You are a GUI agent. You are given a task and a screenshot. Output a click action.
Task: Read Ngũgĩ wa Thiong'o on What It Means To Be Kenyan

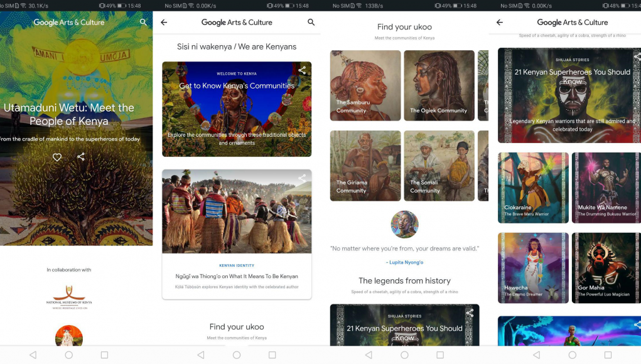click(x=237, y=277)
